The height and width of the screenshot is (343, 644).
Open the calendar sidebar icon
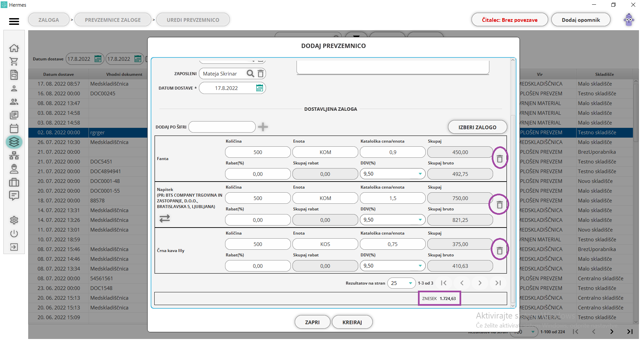[14, 129]
